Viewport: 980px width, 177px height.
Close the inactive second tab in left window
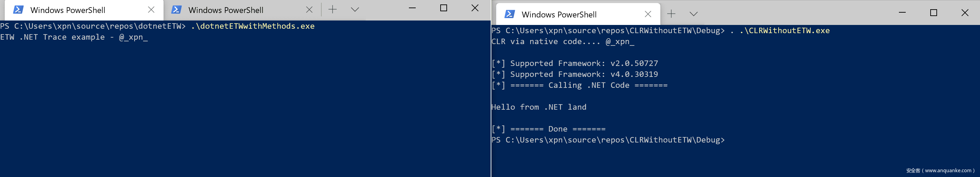click(x=309, y=10)
